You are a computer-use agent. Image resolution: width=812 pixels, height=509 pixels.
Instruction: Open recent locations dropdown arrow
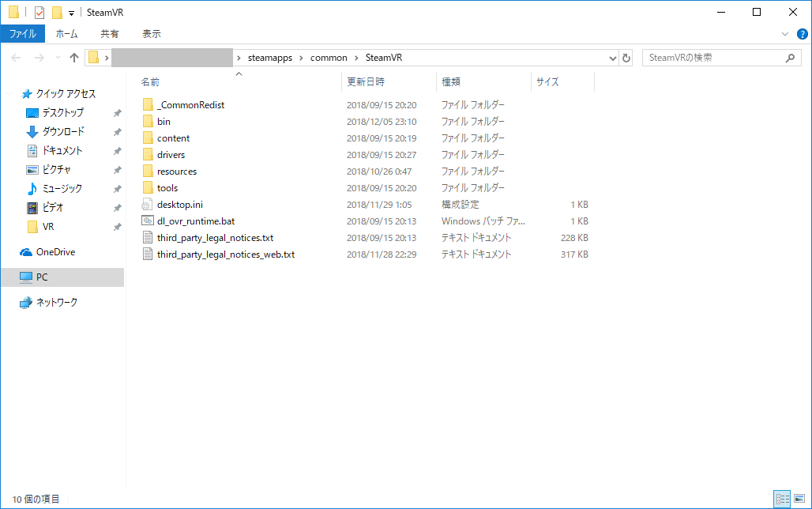pos(58,58)
